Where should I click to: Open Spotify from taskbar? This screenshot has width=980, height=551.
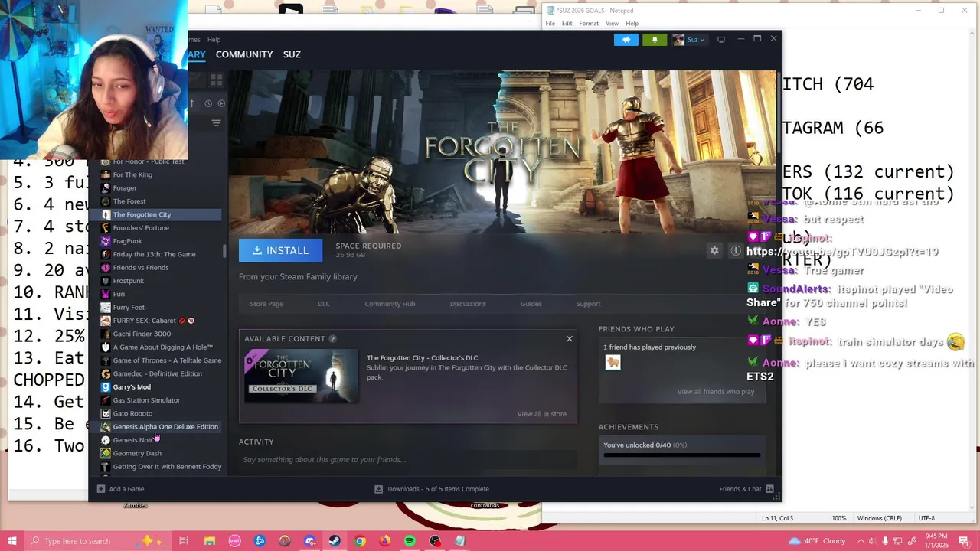pos(410,541)
